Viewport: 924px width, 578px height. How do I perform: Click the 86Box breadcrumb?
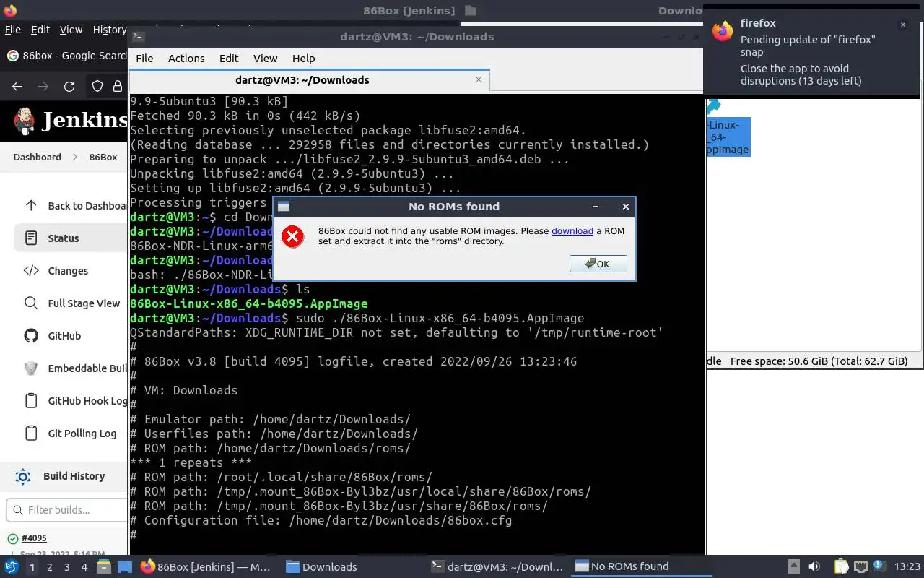pos(103,157)
